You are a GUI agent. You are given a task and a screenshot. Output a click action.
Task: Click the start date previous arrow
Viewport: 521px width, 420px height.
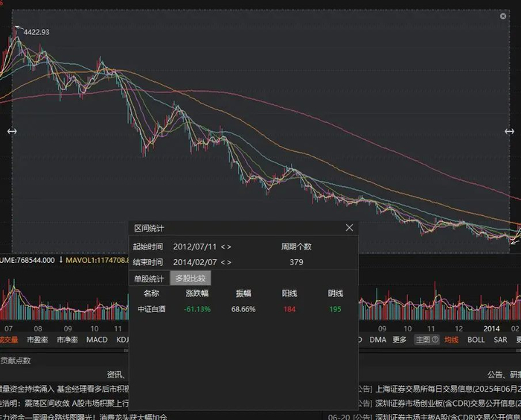pyautogui.click(x=222, y=246)
